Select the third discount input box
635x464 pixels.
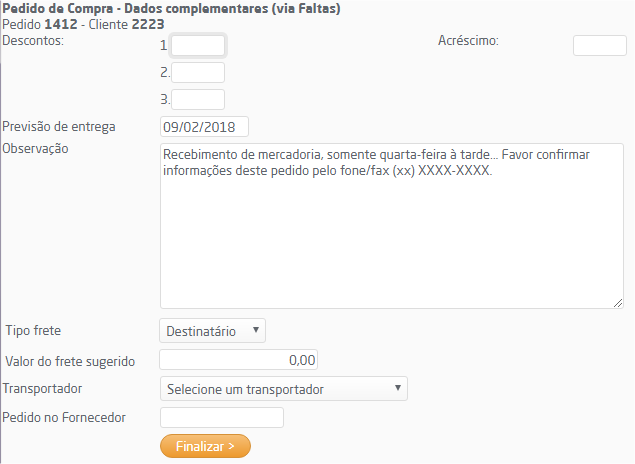coord(198,99)
